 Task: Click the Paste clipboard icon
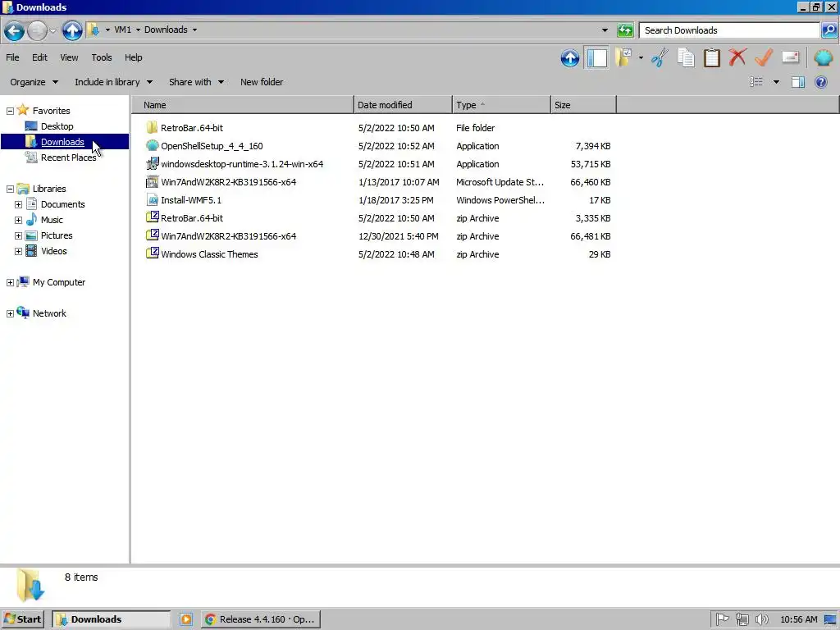(x=711, y=58)
